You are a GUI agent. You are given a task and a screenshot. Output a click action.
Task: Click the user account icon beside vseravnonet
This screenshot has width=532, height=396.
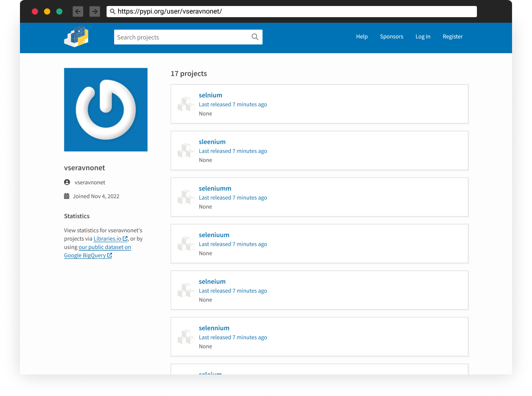(x=67, y=182)
